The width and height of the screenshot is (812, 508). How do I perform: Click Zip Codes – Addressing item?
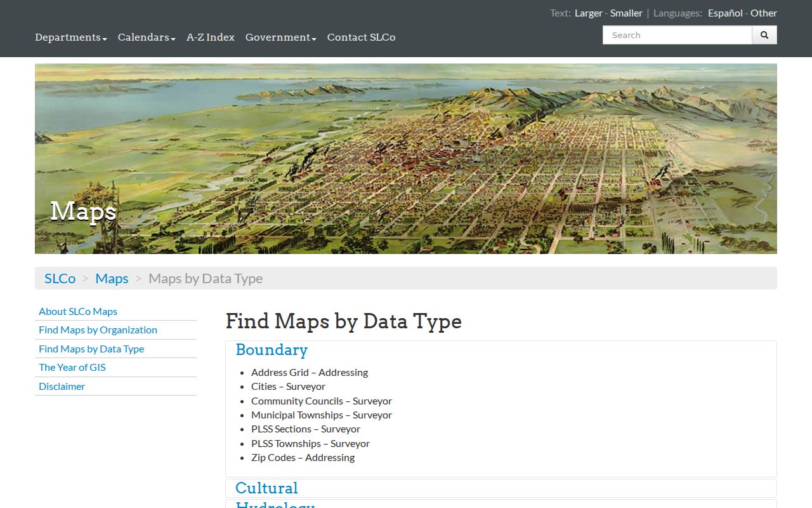click(303, 457)
